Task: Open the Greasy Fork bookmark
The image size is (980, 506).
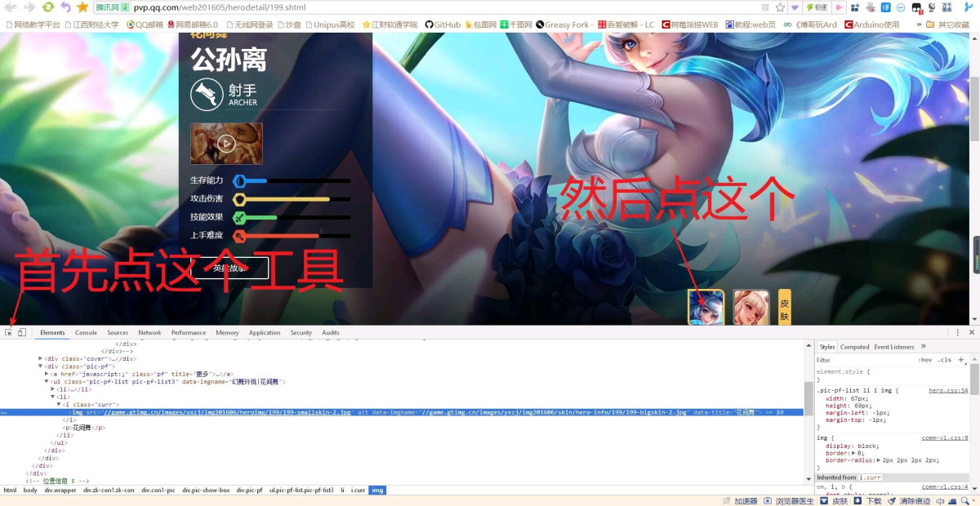Action: (563, 24)
